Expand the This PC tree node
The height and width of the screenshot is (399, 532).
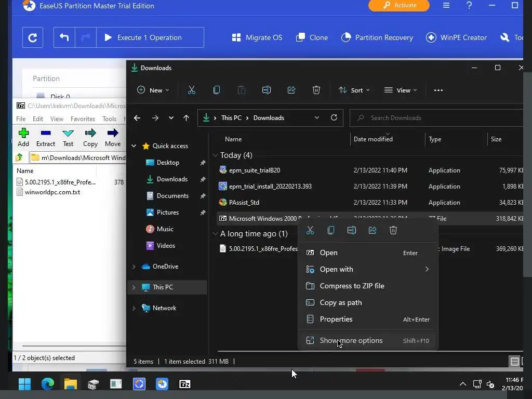tap(134, 287)
